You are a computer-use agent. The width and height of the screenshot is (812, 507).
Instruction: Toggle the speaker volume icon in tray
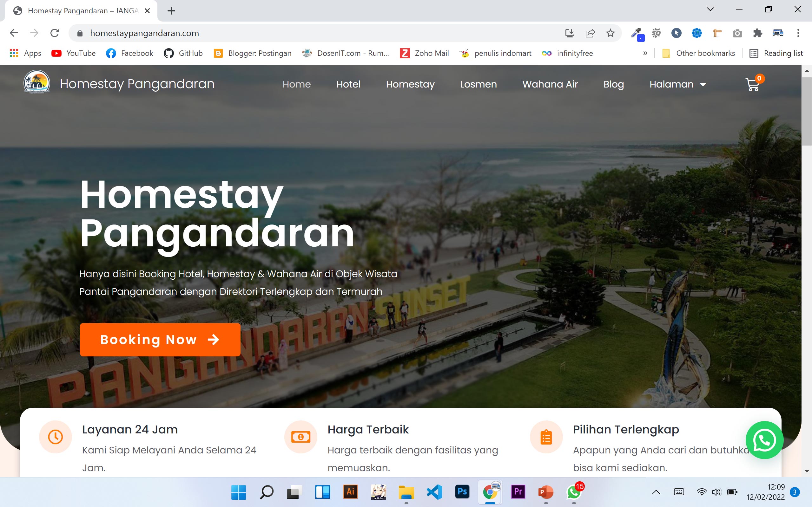tap(716, 492)
